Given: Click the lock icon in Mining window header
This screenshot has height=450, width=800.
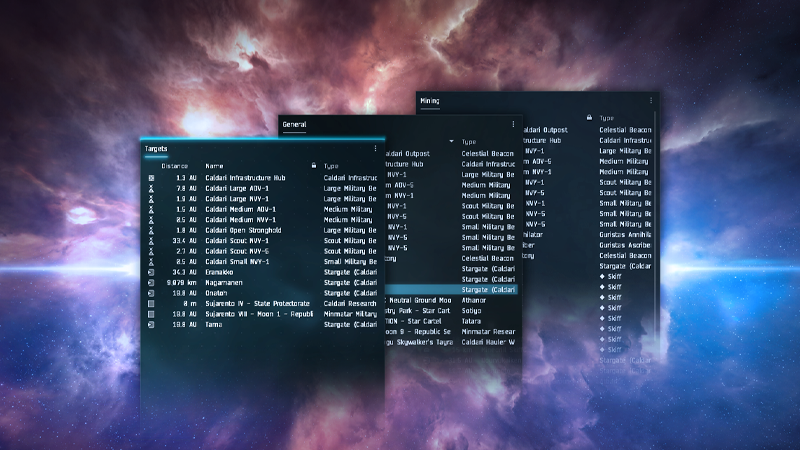Looking at the screenshot, I should (589, 117).
